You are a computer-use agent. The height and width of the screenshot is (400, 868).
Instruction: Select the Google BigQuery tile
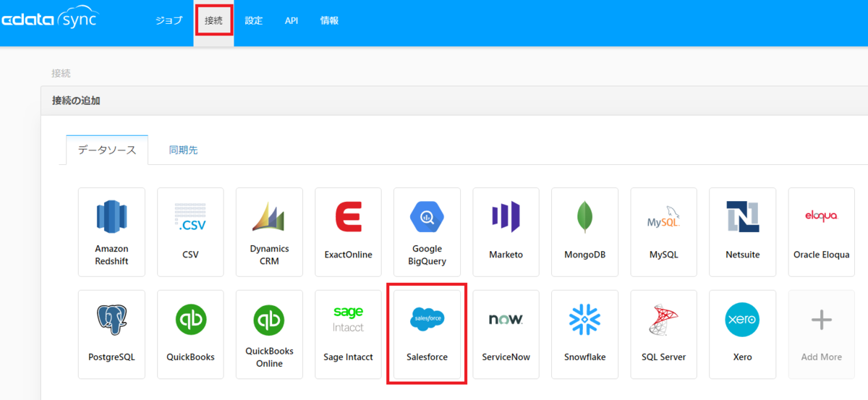[427, 232]
